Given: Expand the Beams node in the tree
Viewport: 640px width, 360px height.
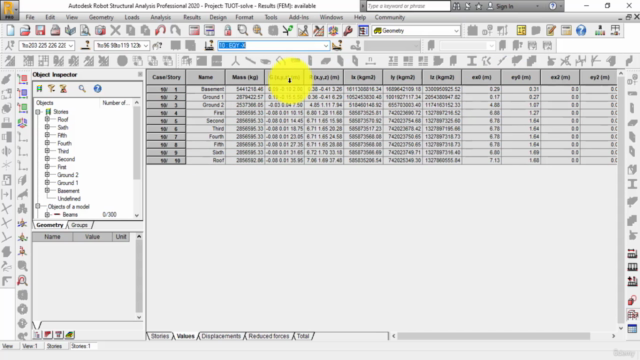Looking at the screenshot, I should pyautogui.click(x=47, y=214).
